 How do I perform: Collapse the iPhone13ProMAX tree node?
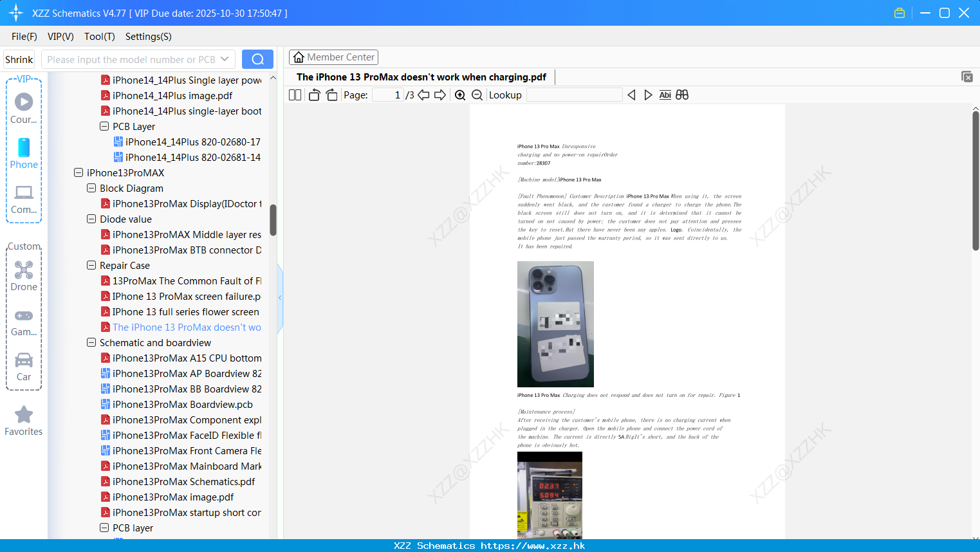point(79,172)
